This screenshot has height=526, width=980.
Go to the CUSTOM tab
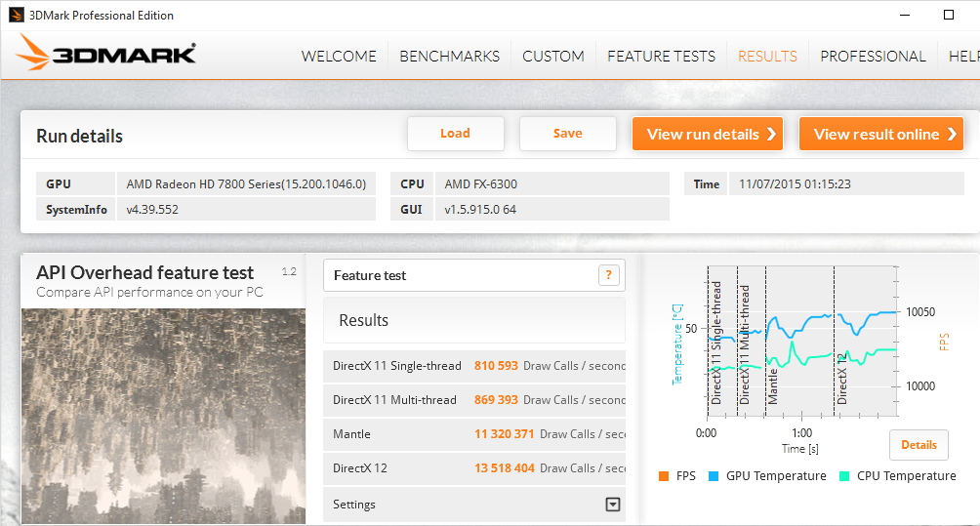tap(553, 57)
